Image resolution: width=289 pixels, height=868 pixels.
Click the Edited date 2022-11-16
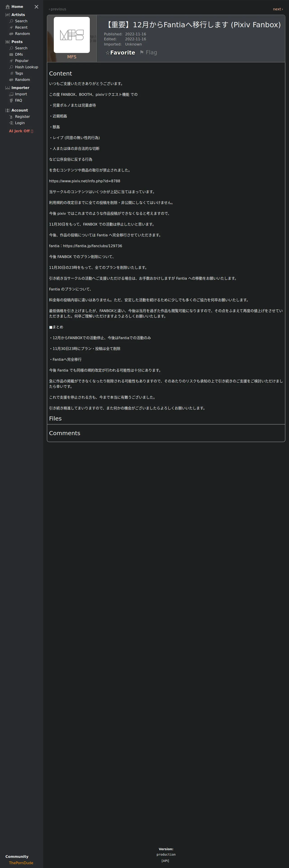pos(135,39)
